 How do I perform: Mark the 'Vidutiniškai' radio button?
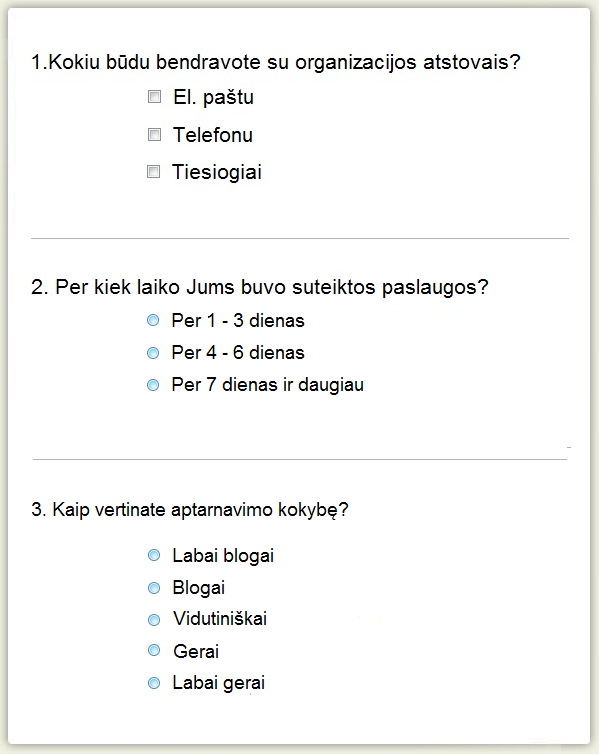154,620
